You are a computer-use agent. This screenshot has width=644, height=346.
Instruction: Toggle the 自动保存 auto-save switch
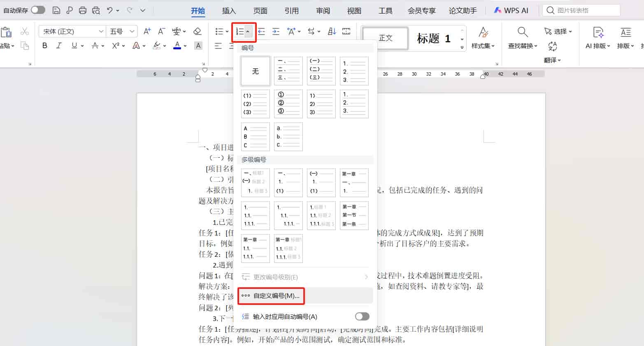38,10
